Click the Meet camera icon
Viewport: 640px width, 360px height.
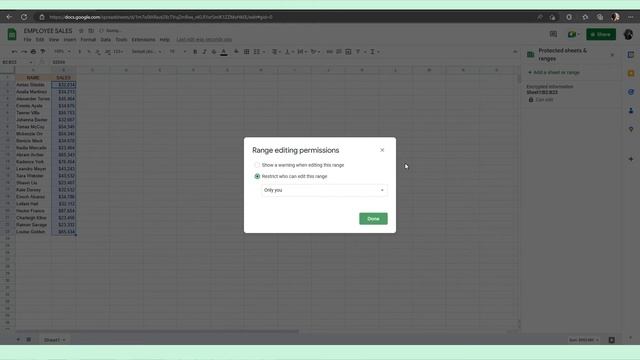572,34
